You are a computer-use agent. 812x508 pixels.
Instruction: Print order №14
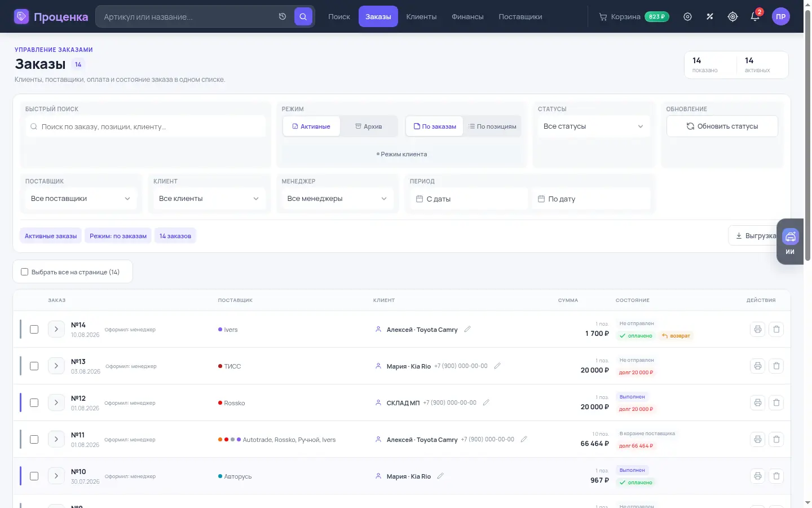pyautogui.click(x=758, y=329)
